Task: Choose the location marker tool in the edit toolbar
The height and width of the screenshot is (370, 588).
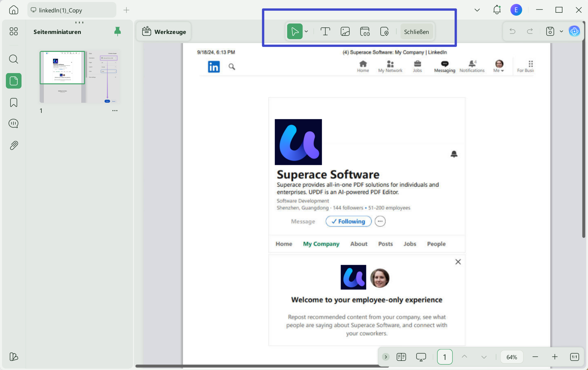Action: point(385,31)
